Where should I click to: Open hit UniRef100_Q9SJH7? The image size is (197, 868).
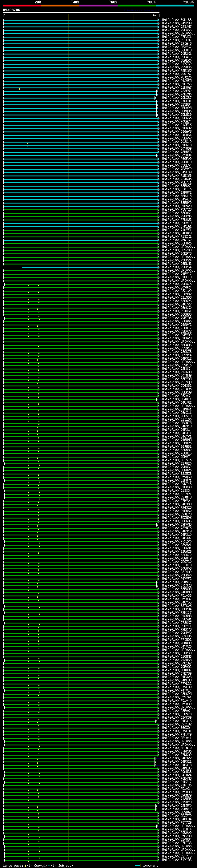pyautogui.click(x=177, y=26)
